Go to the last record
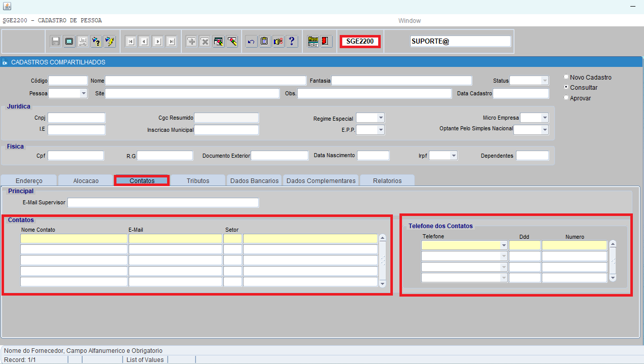The height and width of the screenshot is (364, 644). tap(172, 42)
